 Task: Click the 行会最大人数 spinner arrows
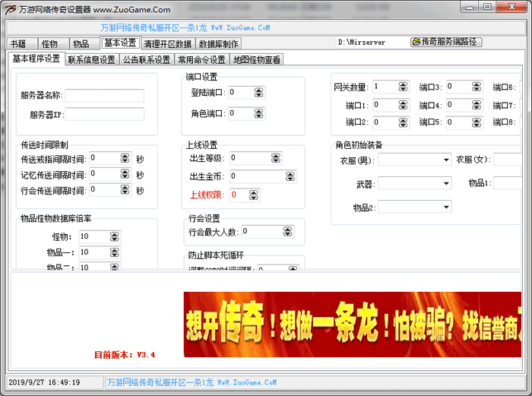click(288, 231)
